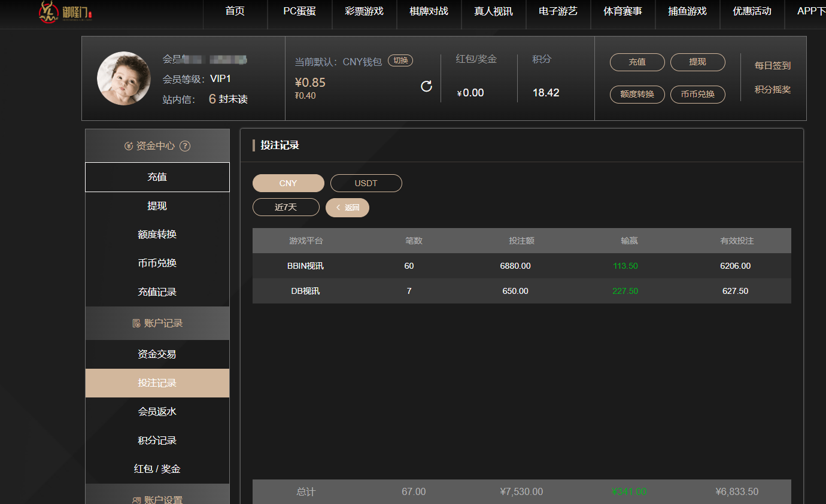
Task: Click the yuan icon beside 资金中心
Action: coord(129,146)
